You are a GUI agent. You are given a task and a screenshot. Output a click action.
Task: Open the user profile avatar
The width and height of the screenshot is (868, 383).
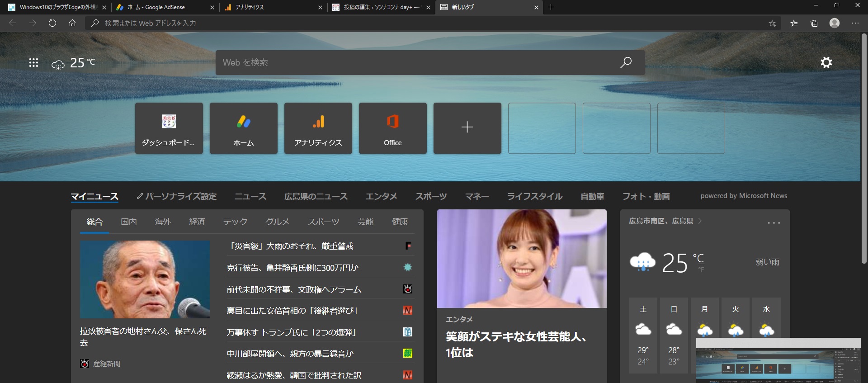tap(835, 23)
